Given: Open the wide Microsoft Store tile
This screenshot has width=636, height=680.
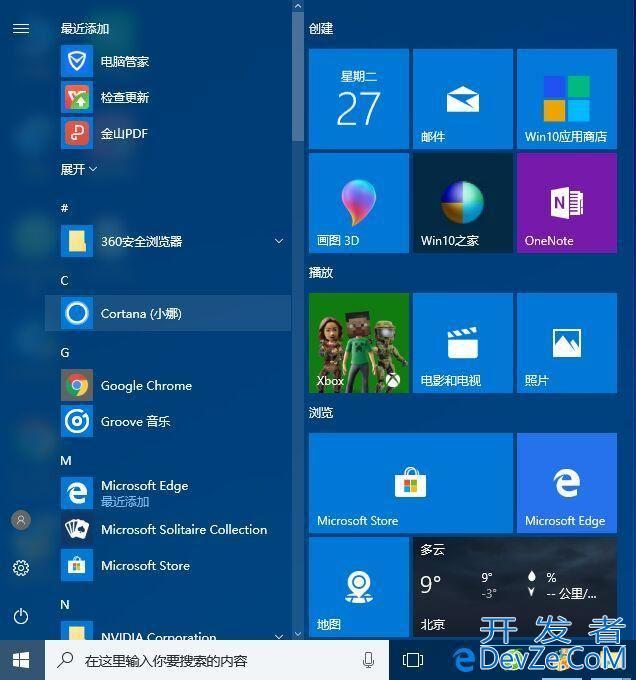Looking at the screenshot, I should pyautogui.click(x=411, y=483).
